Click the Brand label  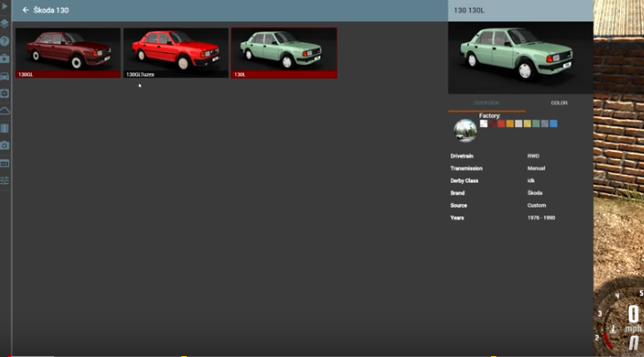[x=457, y=193]
